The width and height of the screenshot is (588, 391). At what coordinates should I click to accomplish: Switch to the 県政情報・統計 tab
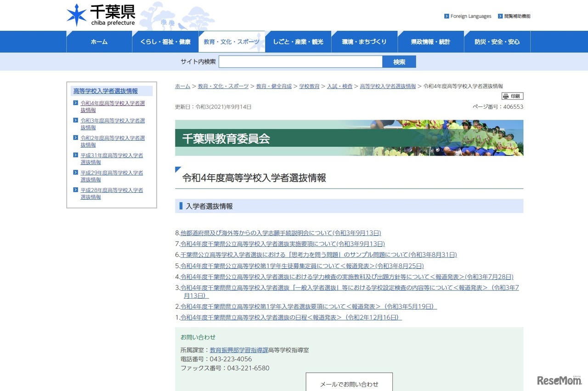(x=430, y=41)
